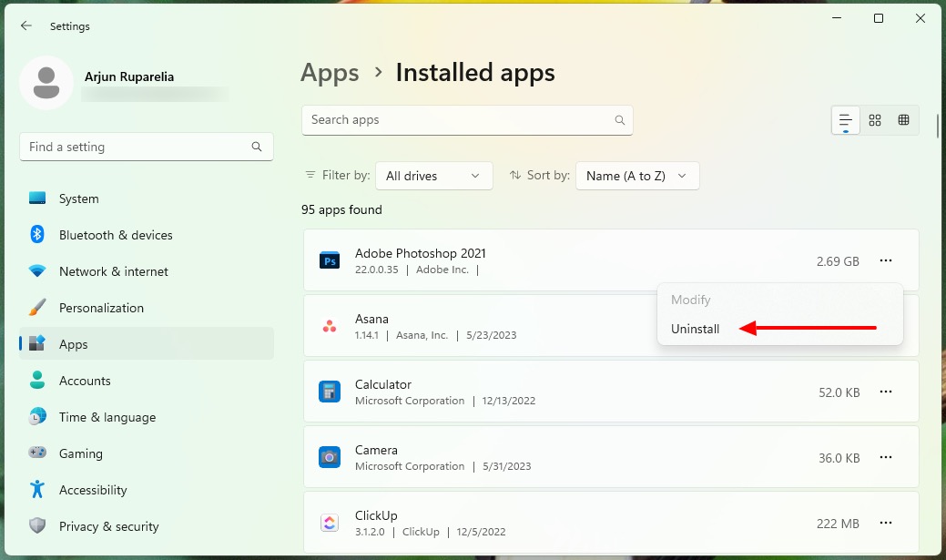Open more options for ClickUp
Image resolution: width=946 pixels, height=560 pixels.
pyautogui.click(x=885, y=523)
